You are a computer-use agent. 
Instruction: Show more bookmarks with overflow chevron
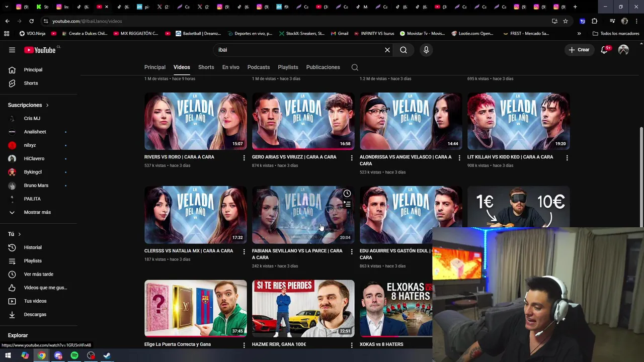point(579,34)
